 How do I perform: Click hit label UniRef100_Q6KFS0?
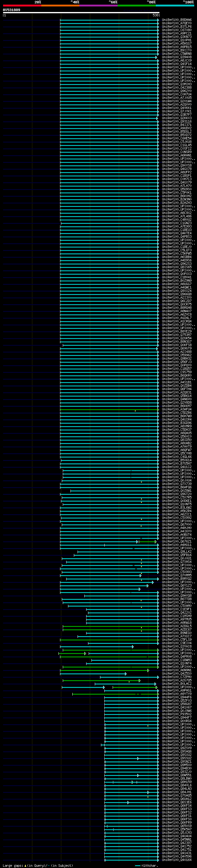(176, 819)
